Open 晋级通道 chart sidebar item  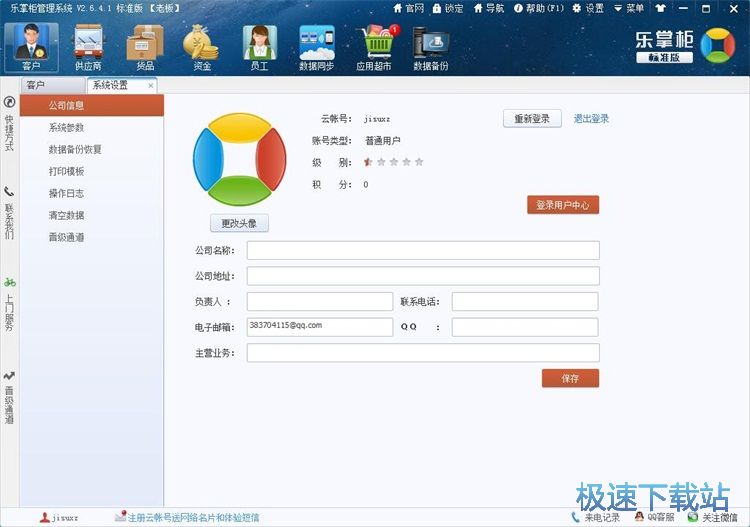click(9, 397)
